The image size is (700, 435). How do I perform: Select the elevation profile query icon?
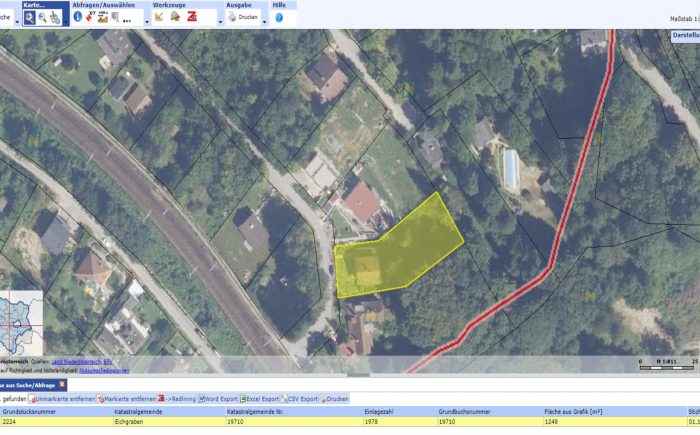(103, 17)
